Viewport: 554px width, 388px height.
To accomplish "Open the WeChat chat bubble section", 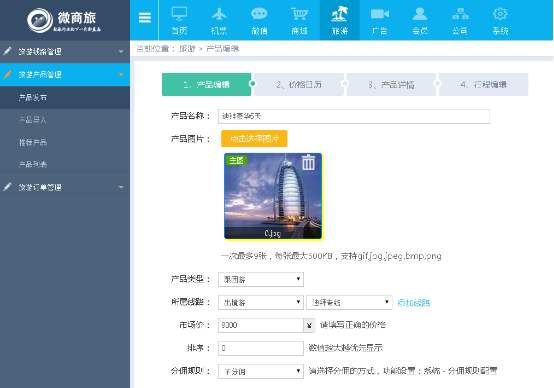I will pos(259,20).
